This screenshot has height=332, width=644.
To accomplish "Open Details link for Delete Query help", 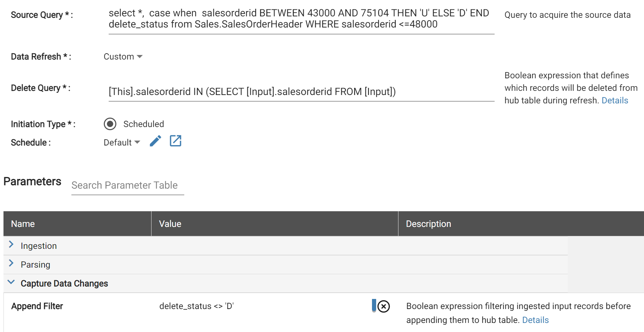I will 615,101.
